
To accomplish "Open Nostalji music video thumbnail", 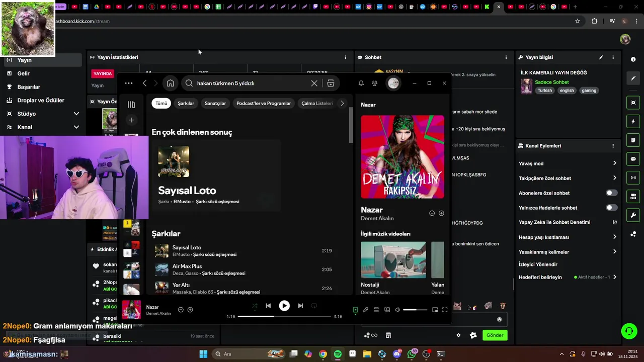I will pyautogui.click(x=393, y=260).
